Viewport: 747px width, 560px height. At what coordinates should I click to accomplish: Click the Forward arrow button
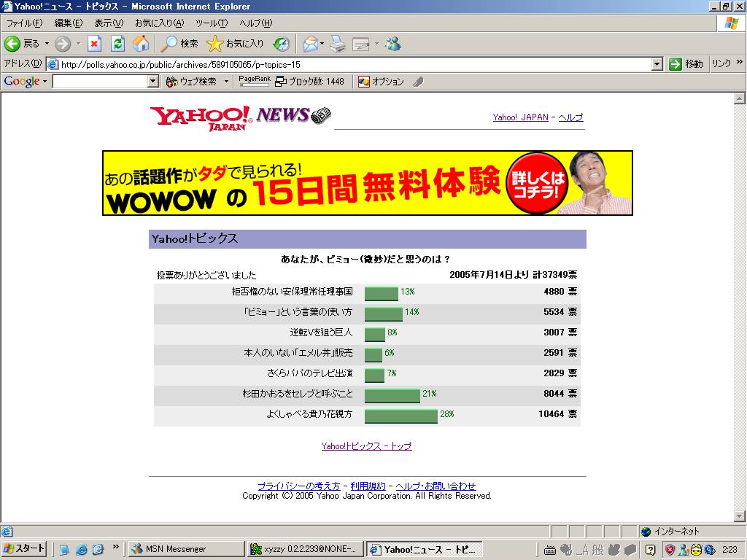63,44
